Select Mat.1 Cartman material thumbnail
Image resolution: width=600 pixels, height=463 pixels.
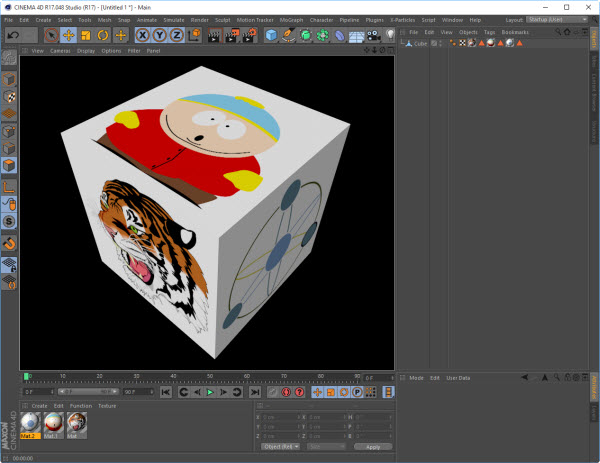pos(54,425)
